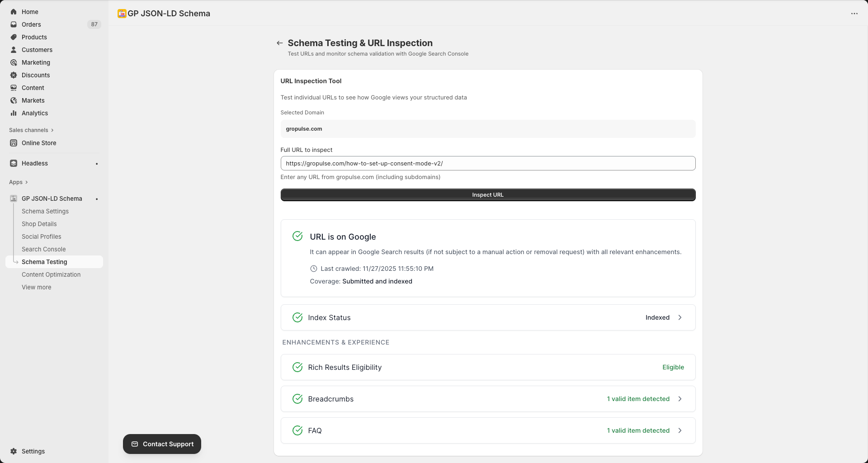868x463 pixels.
Task: Click the GP JSON-LD Schema app icon
Action: (x=13, y=198)
